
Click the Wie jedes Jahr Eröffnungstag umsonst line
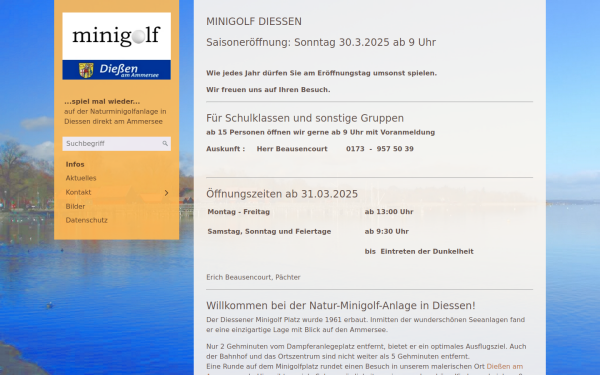321,73
